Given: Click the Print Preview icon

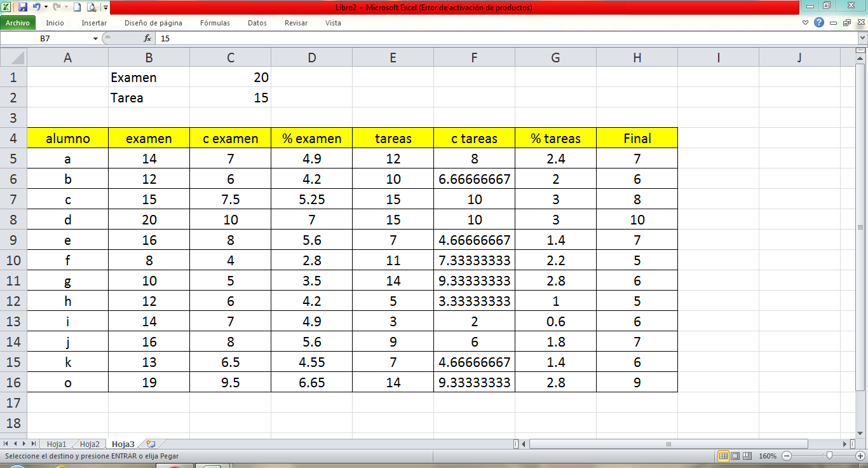Looking at the screenshot, I should [x=91, y=7].
